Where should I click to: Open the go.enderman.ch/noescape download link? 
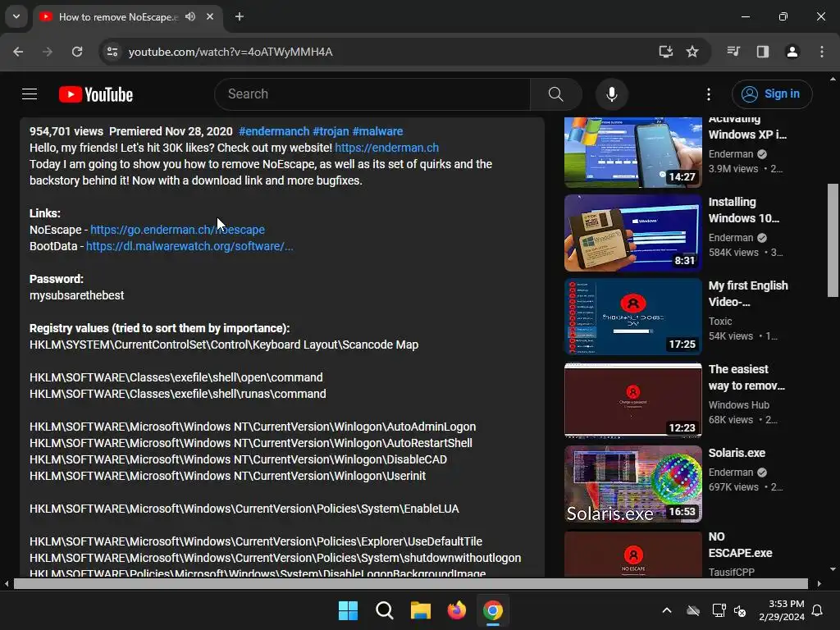177,230
